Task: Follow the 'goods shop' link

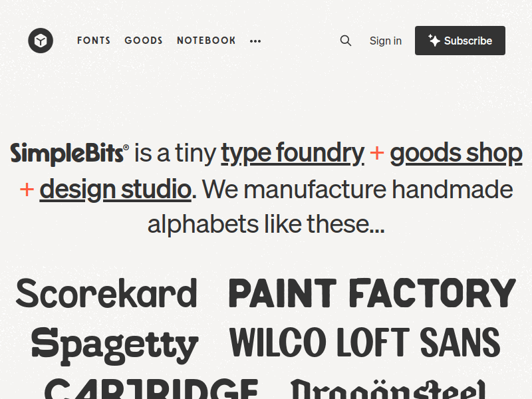Action: tap(456, 154)
